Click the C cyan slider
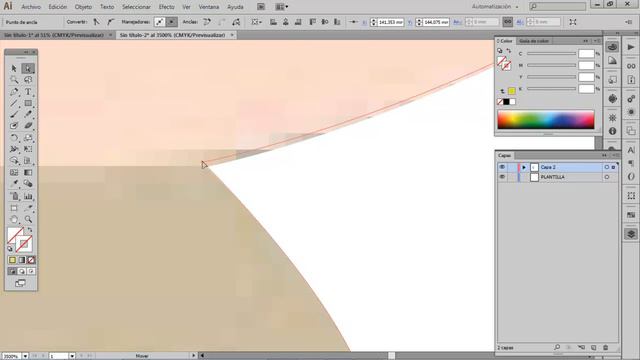 coord(551,54)
